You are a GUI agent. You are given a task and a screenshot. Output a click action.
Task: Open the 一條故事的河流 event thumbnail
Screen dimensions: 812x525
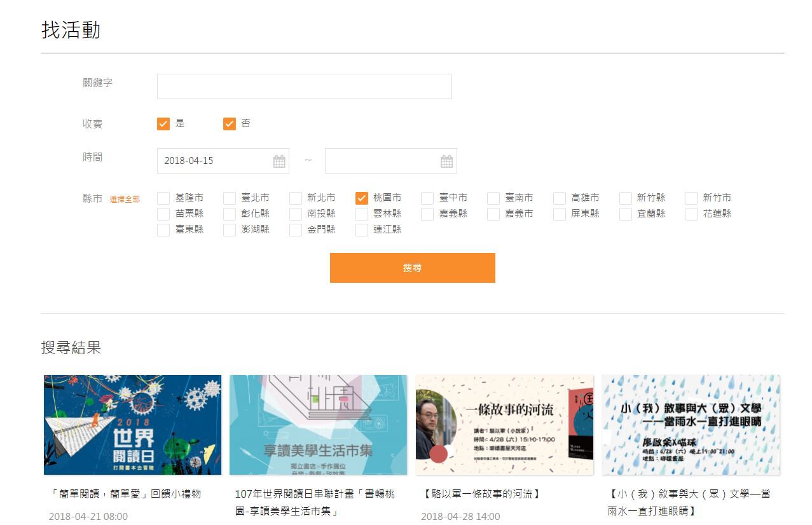(504, 425)
